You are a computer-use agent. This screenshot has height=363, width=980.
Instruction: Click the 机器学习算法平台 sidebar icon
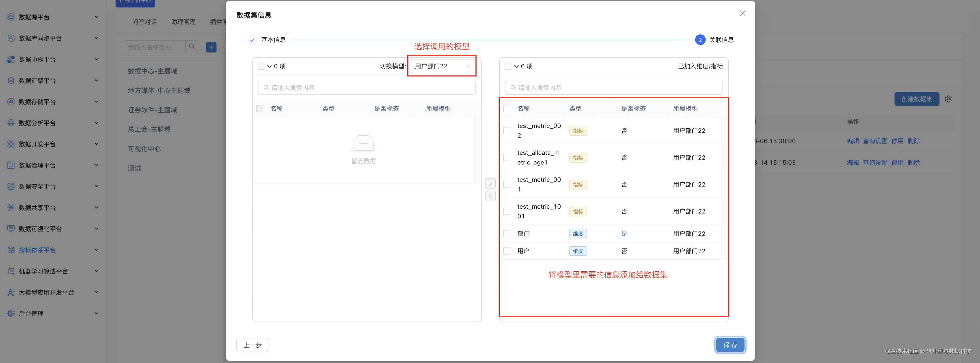[10, 271]
